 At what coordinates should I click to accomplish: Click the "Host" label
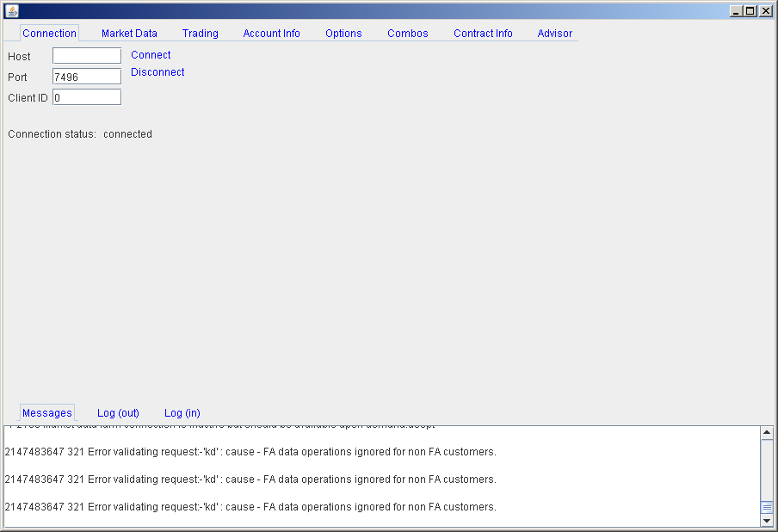point(19,57)
